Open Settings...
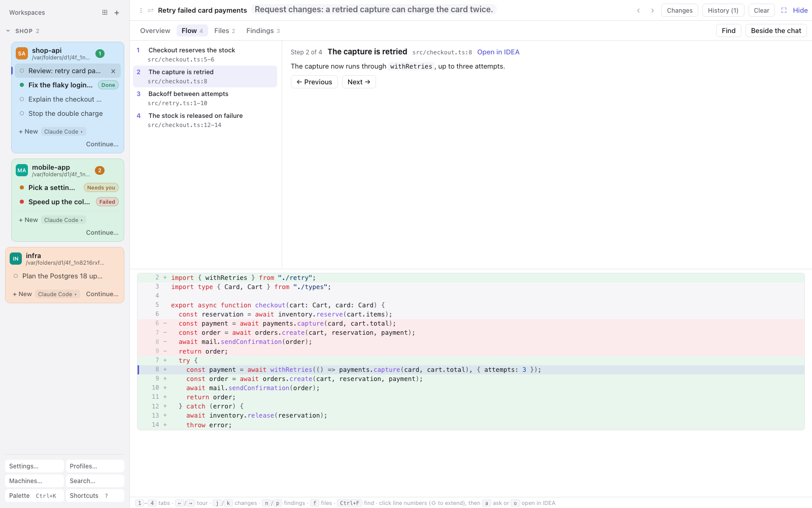This screenshot has height=508, width=812. [35, 466]
